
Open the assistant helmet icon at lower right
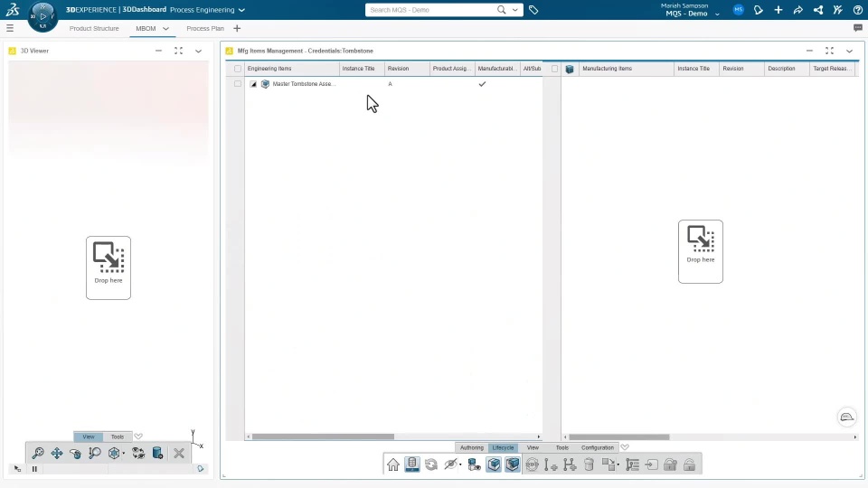[x=847, y=417]
